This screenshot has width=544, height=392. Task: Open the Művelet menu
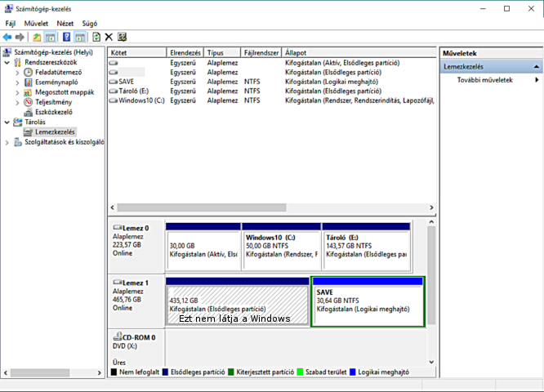click(x=36, y=24)
